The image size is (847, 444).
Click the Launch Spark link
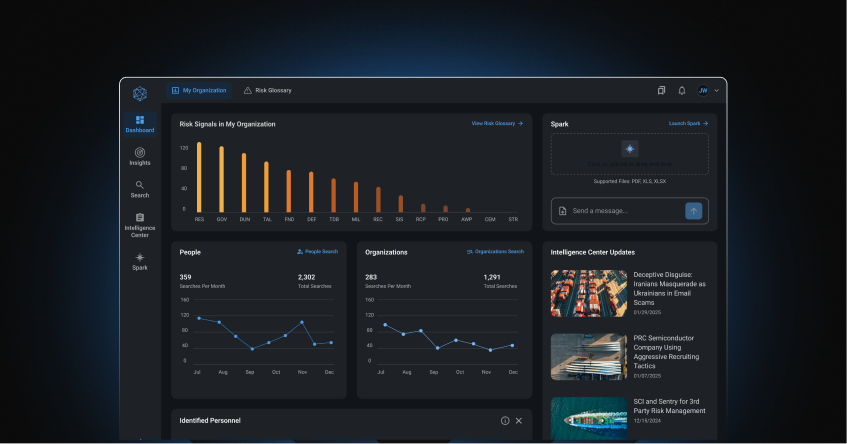coord(688,124)
